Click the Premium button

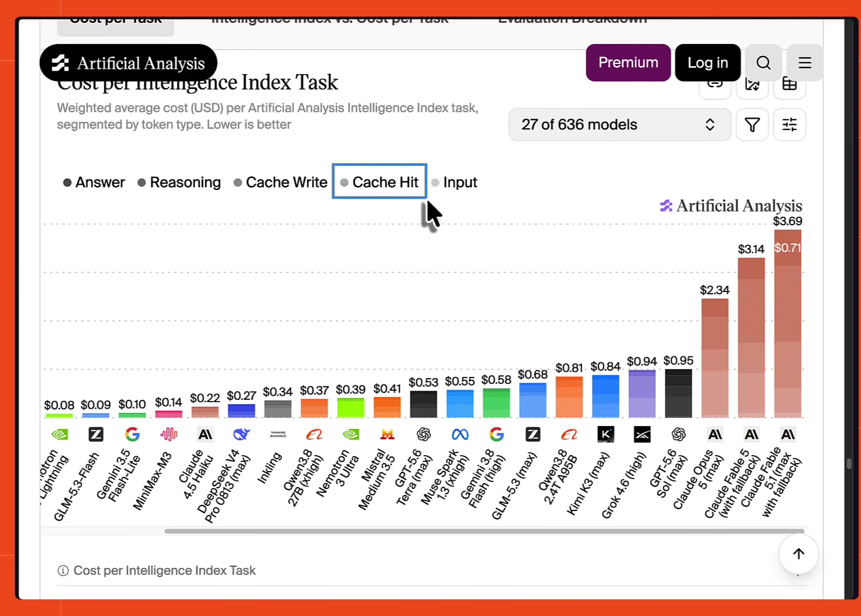(628, 63)
